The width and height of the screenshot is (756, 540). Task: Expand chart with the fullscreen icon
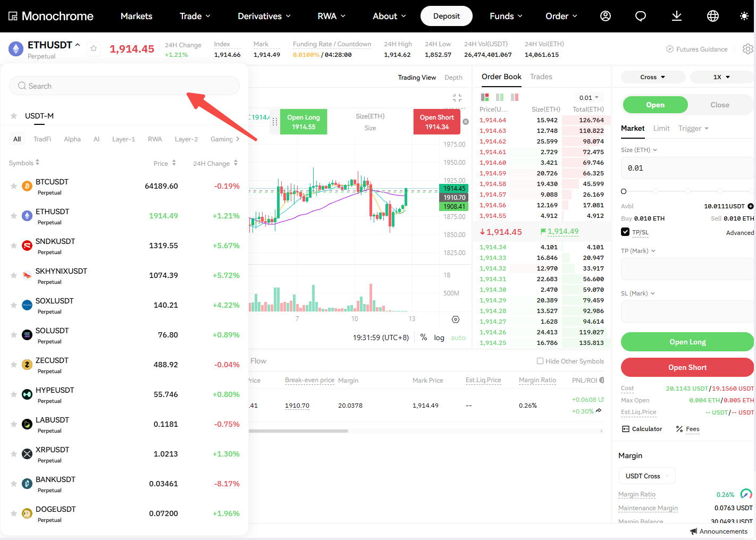(x=457, y=97)
